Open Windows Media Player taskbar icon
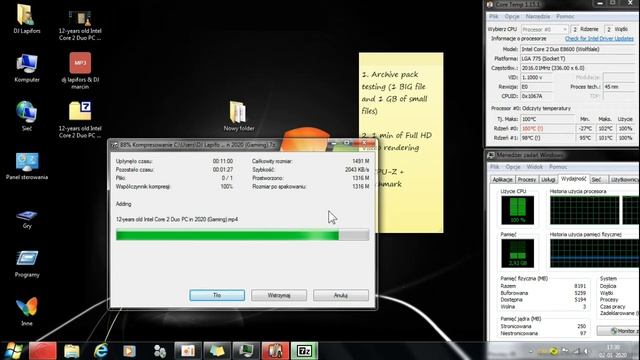 tap(129, 351)
